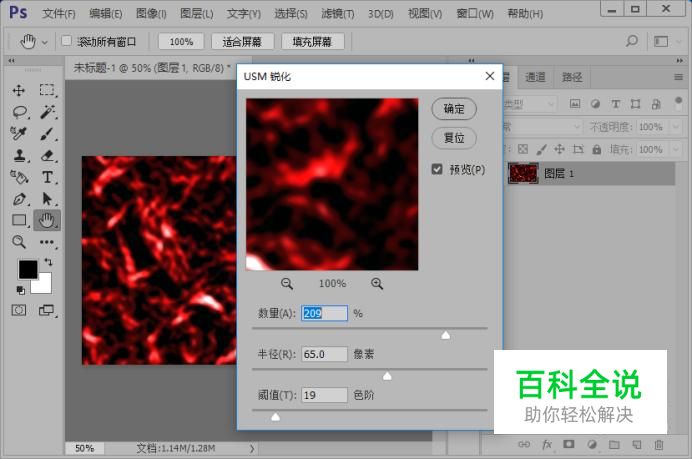This screenshot has height=459, width=692.
Task: Toggle the Preview checkbox in USM dialog
Action: pyautogui.click(x=436, y=169)
